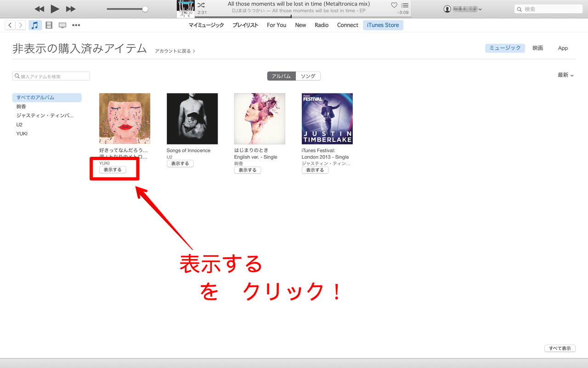The height and width of the screenshot is (368, 588).
Task: Go forward with the right chevron
Action: point(21,25)
